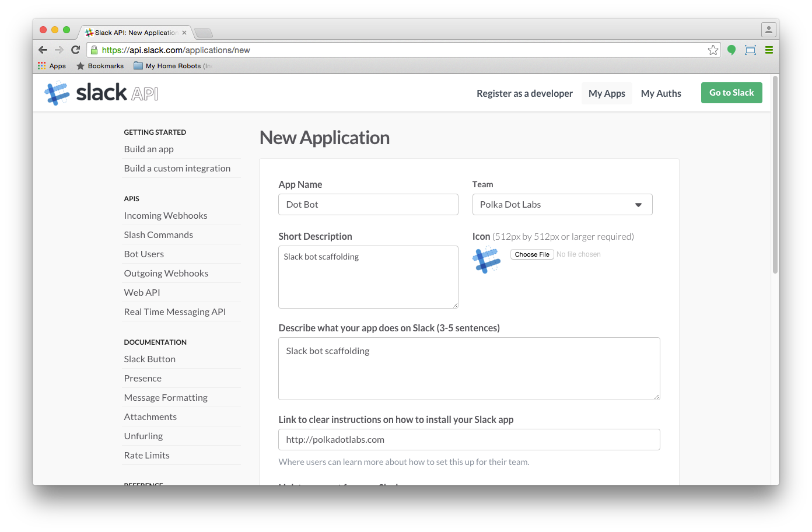Open Web API in sidebar

tap(142, 293)
